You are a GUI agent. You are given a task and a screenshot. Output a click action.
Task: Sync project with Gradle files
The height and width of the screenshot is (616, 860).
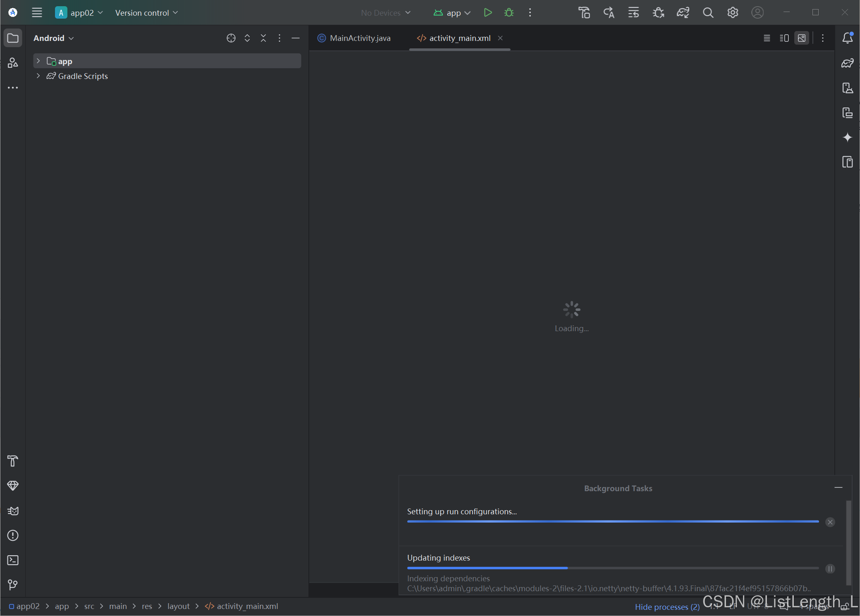[683, 13]
